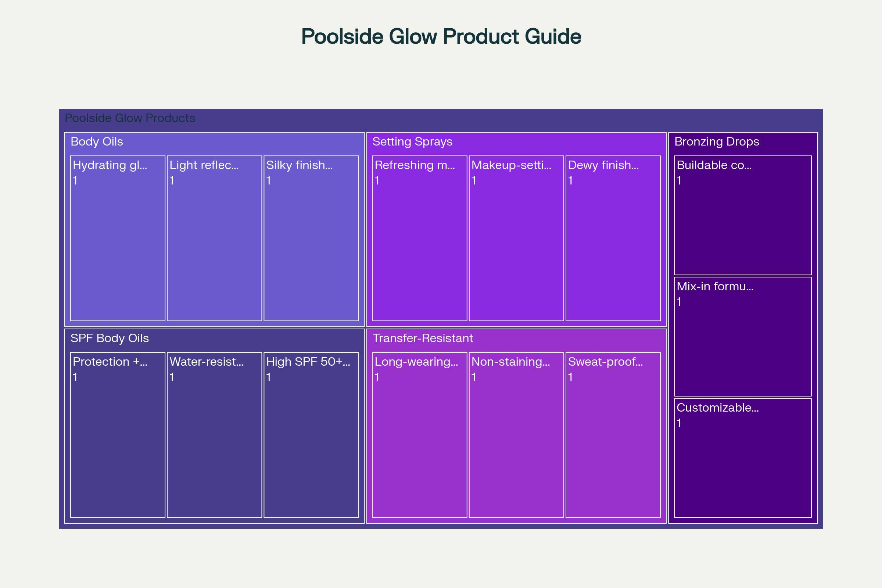Select the Refreshing m... tile
Screen dimensions: 882x588
click(420, 238)
